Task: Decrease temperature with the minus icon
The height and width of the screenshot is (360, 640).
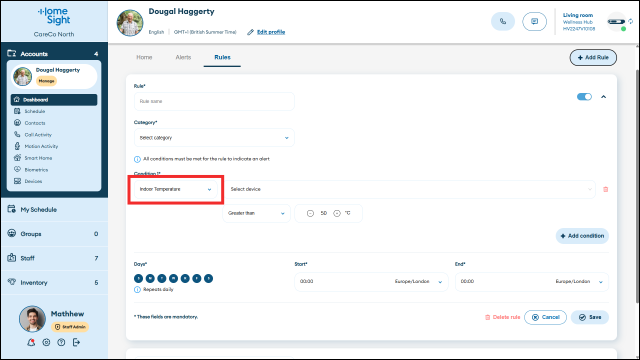Action: 310,213
